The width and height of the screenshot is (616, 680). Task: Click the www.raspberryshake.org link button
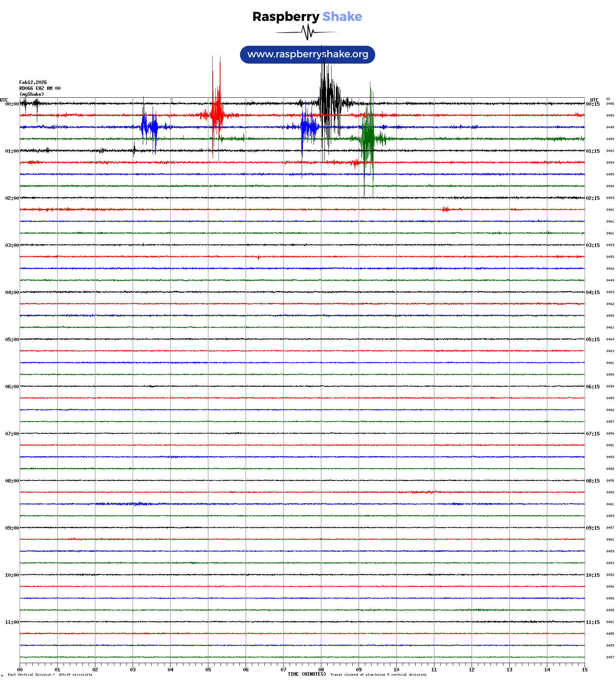[x=307, y=55]
